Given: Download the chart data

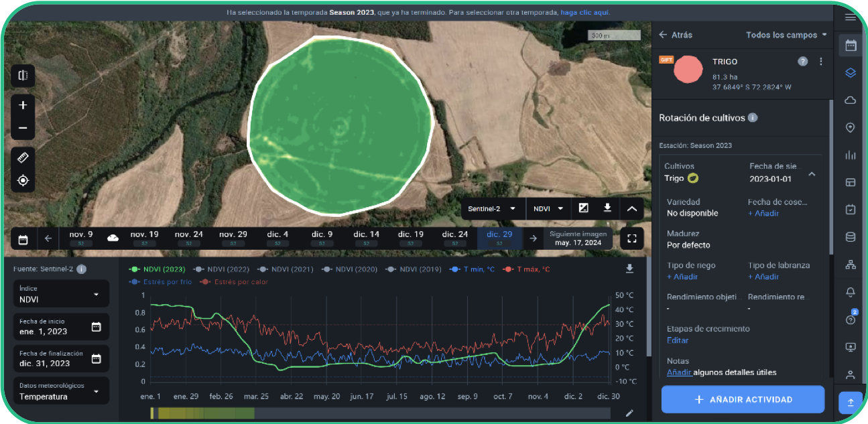Looking at the screenshot, I should [x=629, y=269].
